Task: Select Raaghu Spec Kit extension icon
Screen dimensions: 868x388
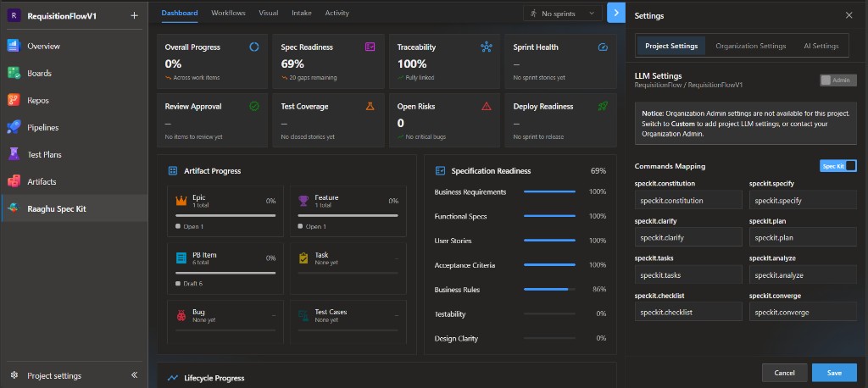Action: [x=14, y=208]
